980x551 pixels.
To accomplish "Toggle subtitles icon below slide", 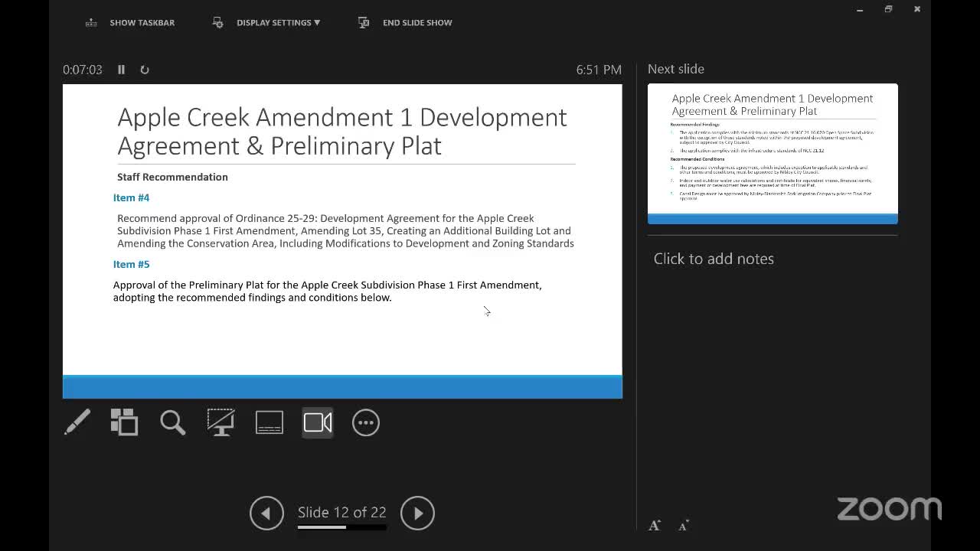I will (269, 422).
